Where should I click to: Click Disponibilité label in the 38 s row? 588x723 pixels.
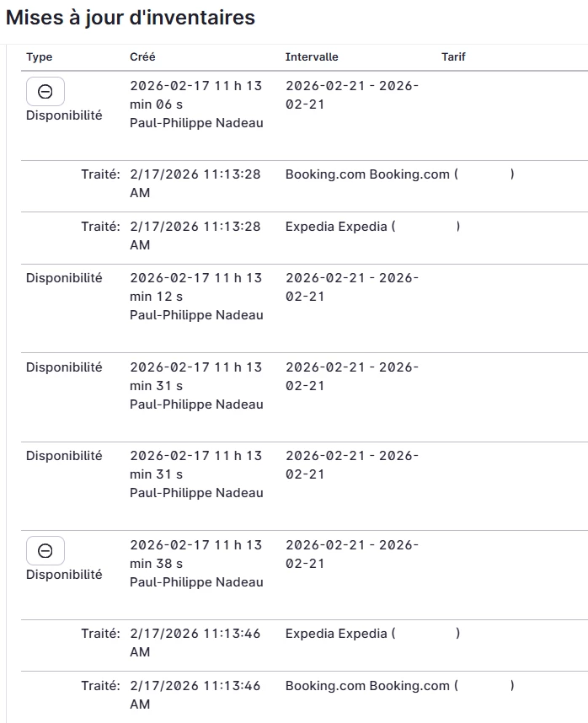tap(64, 575)
